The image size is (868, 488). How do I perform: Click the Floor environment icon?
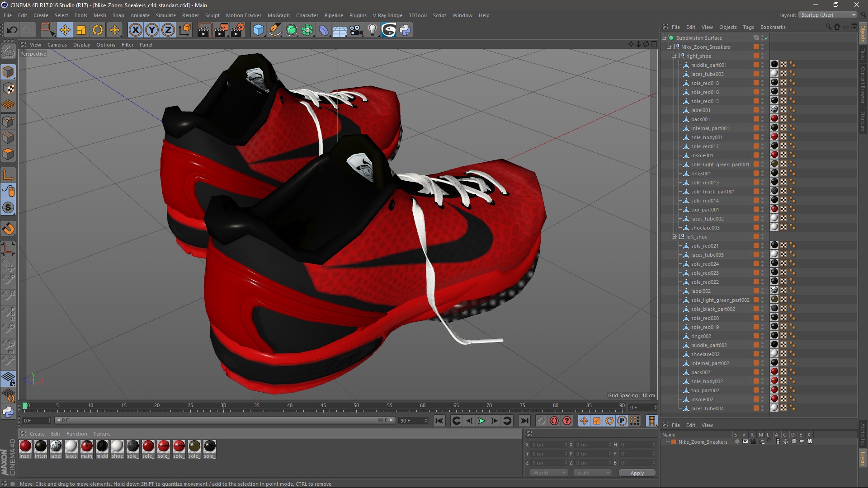[340, 30]
